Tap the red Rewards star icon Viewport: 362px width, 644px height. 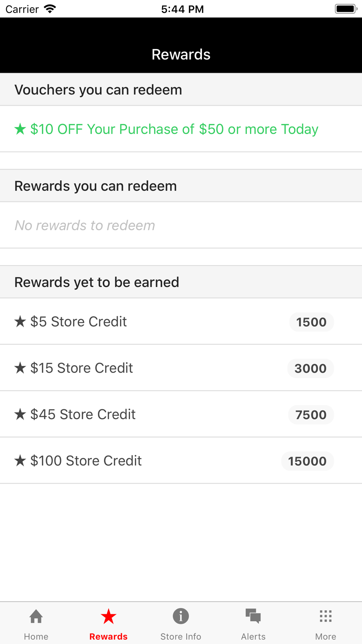[x=109, y=616]
